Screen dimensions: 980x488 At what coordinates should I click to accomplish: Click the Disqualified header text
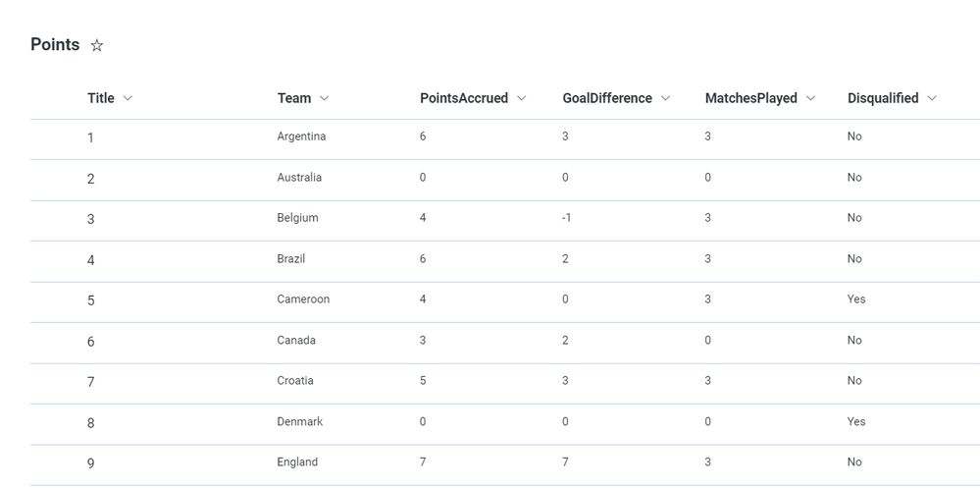(x=883, y=98)
